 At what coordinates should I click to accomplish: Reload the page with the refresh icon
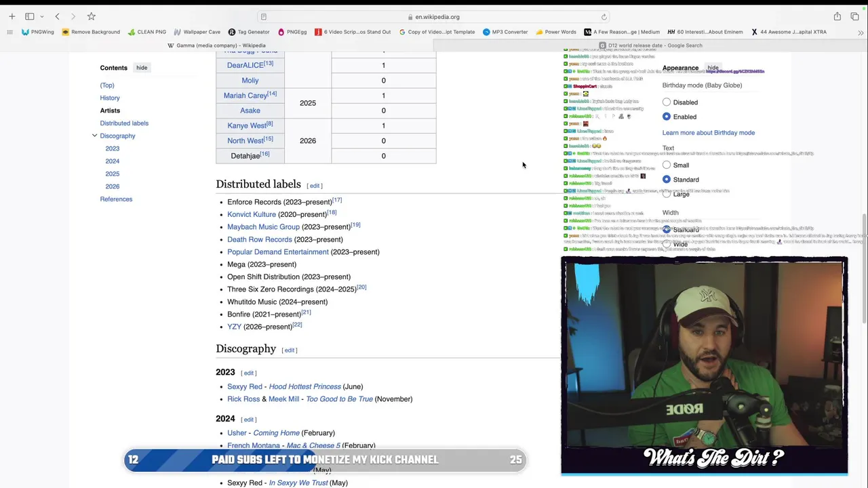[x=604, y=17]
